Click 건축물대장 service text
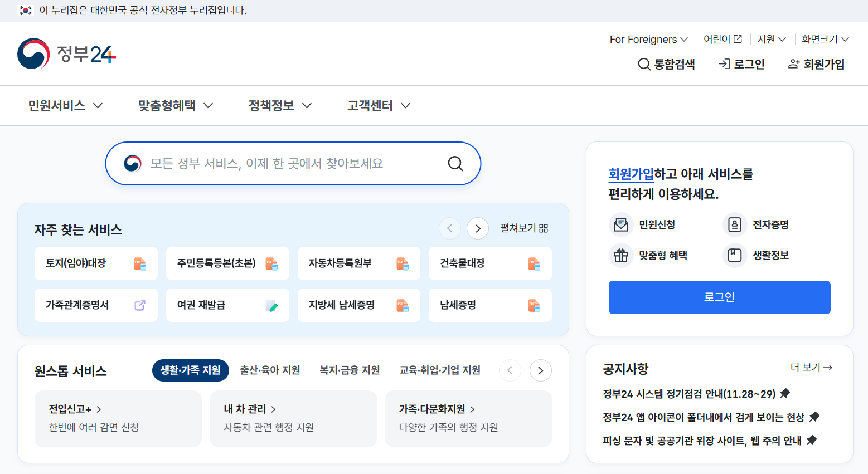 (x=462, y=263)
